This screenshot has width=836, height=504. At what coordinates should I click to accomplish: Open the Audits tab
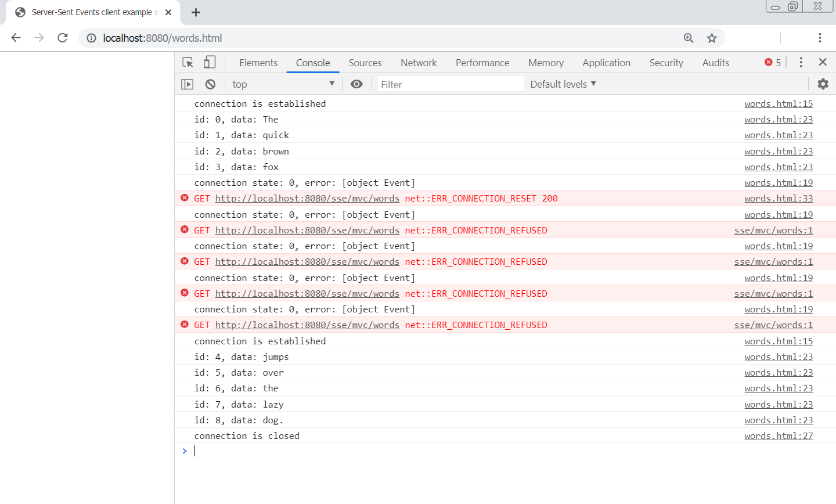[715, 63]
